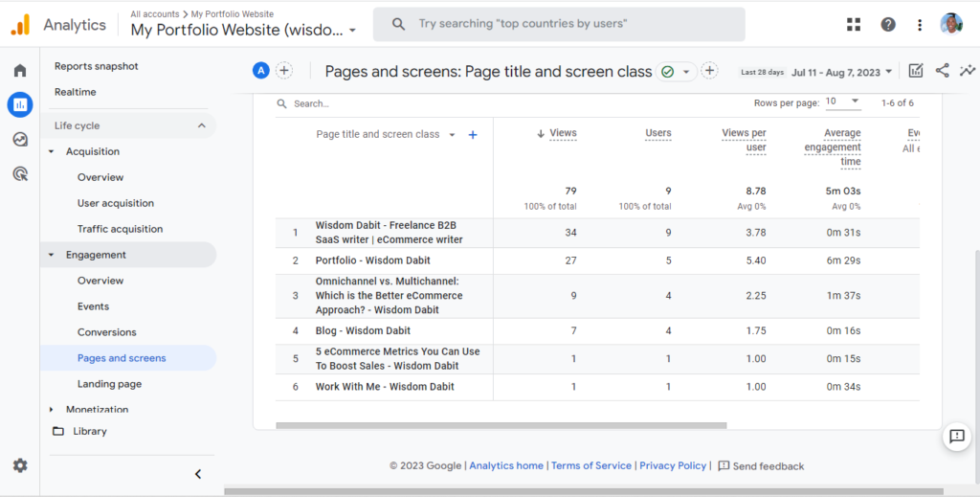Open the Explore icon in left rail

point(20,139)
